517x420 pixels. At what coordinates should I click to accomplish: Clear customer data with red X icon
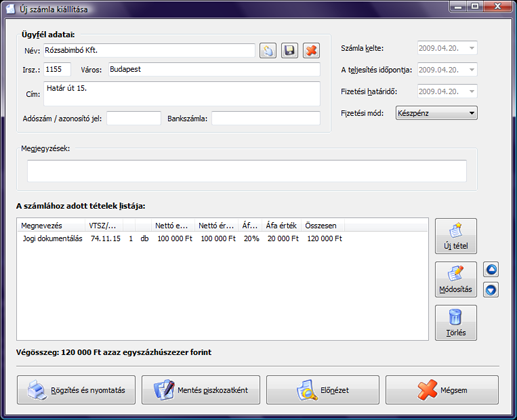pos(311,51)
